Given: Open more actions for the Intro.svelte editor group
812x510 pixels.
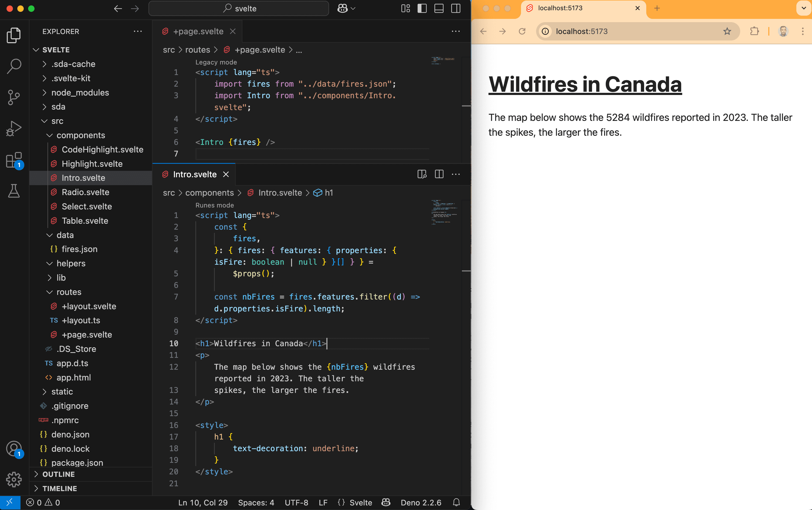Looking at the screenshot, I should 456,174.
